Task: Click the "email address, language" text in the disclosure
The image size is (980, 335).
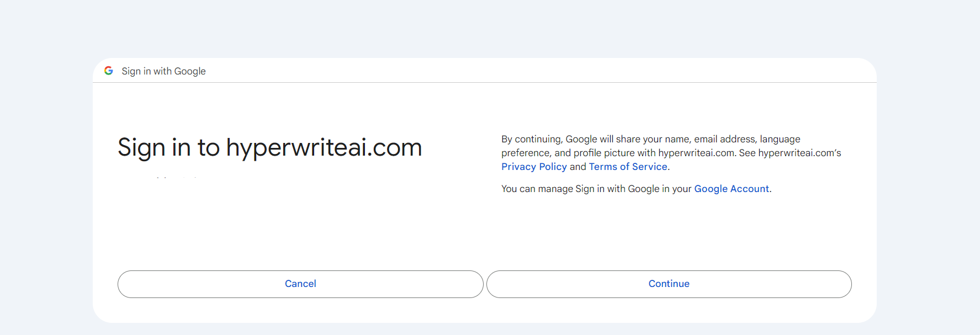Action: point(746,139)
